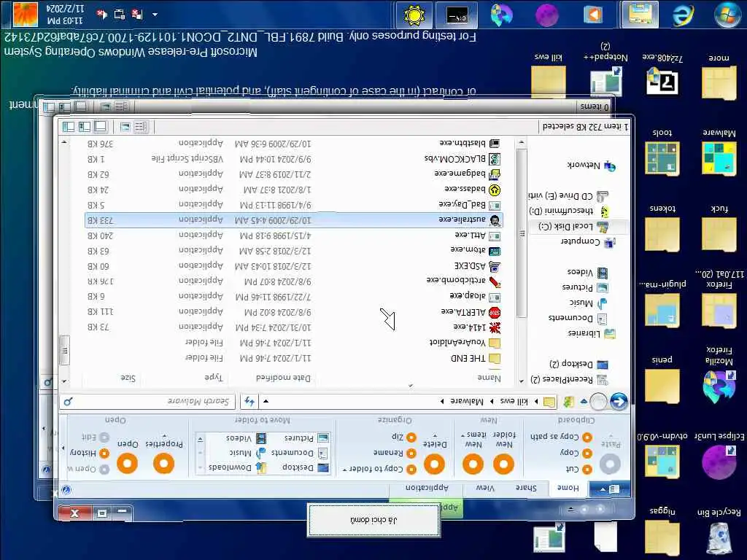Choose Music in Move to folder gallery
The image size is (747, 560).
[x=247, y=453]
